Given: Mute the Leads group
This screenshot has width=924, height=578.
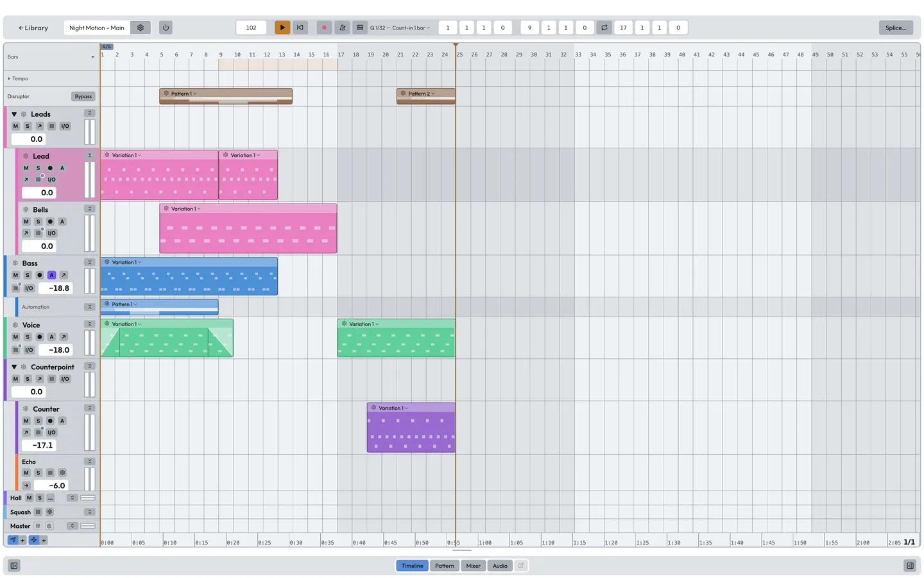Looking at the screenshot, I should point(15,126).
